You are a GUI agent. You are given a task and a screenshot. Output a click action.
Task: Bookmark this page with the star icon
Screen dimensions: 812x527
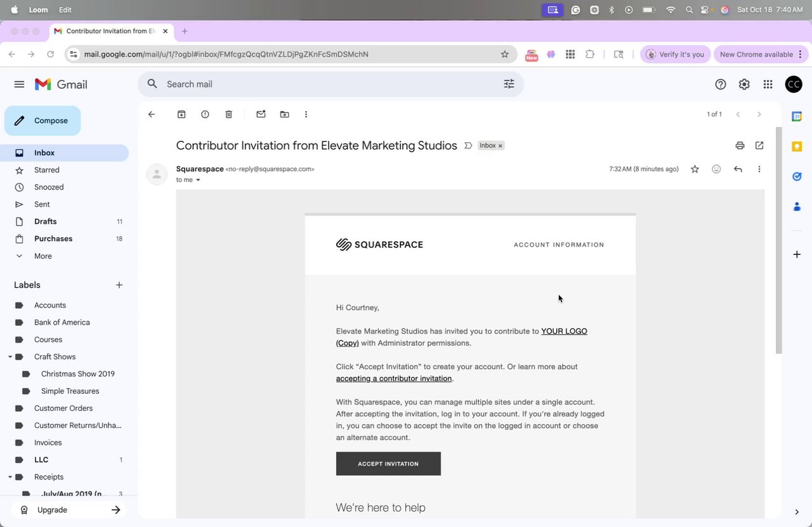[505, 55]
